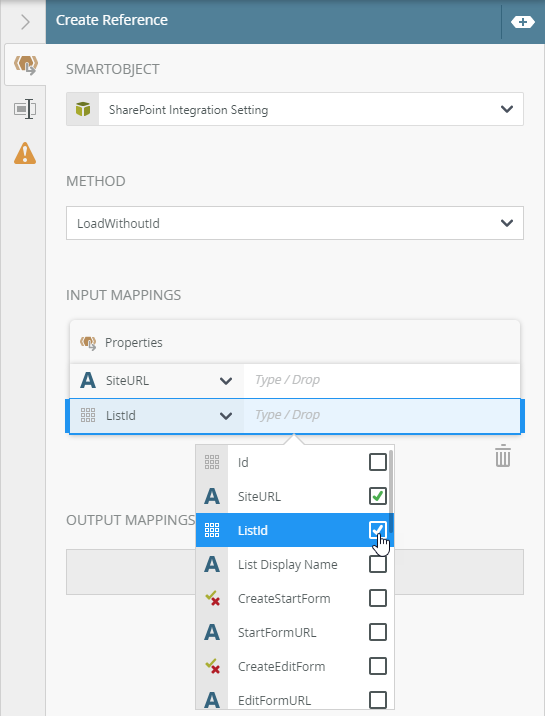Check the StartFormURL checkbox

pyautogui.click(x=377, y=632)
